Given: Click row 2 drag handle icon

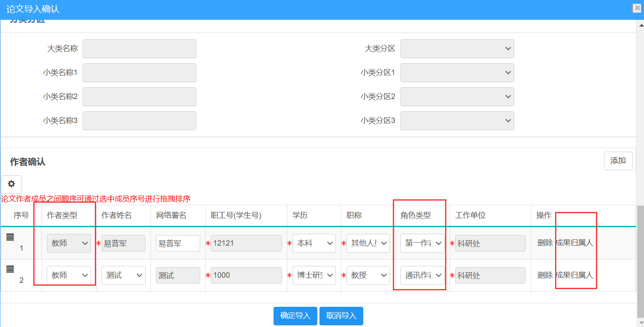Looking at the screenshot, I should tap(10, 269).
